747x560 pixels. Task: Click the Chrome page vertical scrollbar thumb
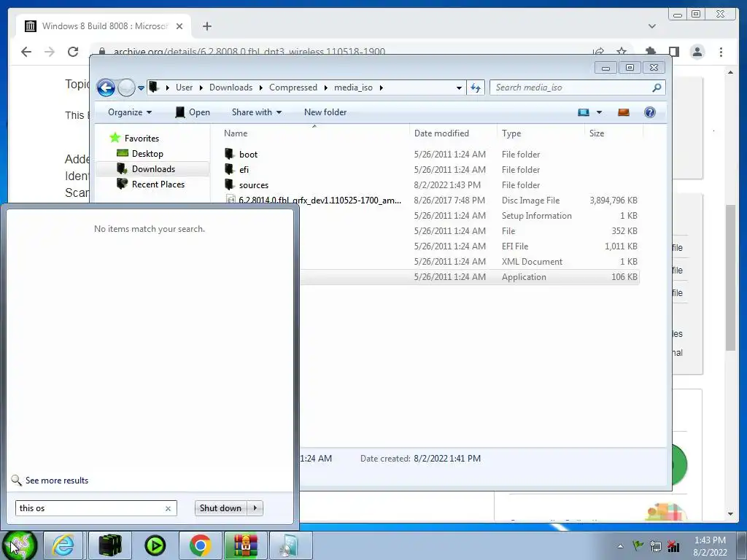click(730, 278)
